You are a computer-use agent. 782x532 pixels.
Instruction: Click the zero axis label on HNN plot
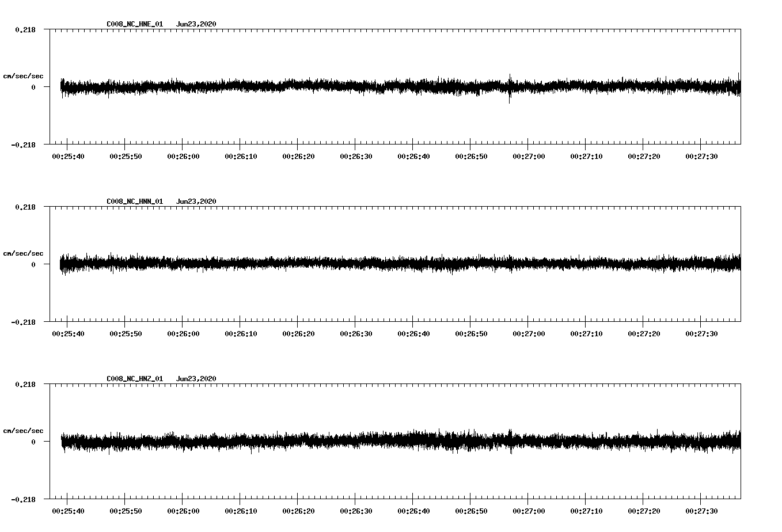[x=33, y=264]
